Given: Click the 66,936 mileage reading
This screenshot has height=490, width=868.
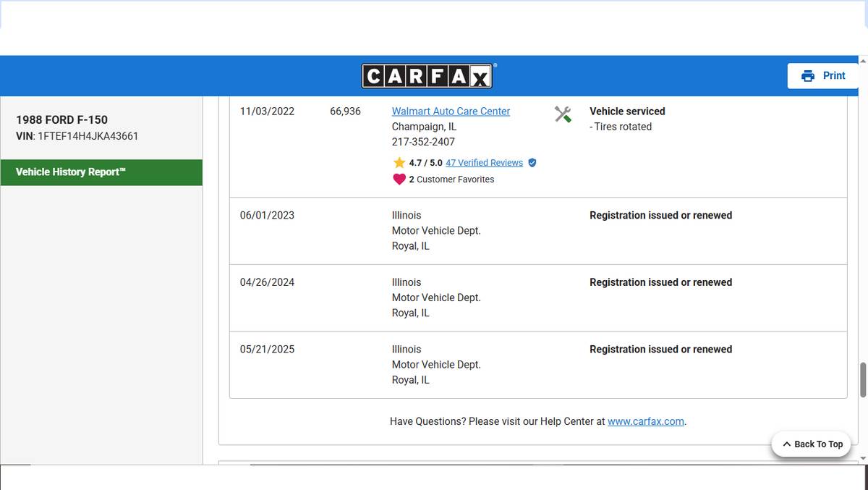Looking at the screenshot, I should coord(345,111).
